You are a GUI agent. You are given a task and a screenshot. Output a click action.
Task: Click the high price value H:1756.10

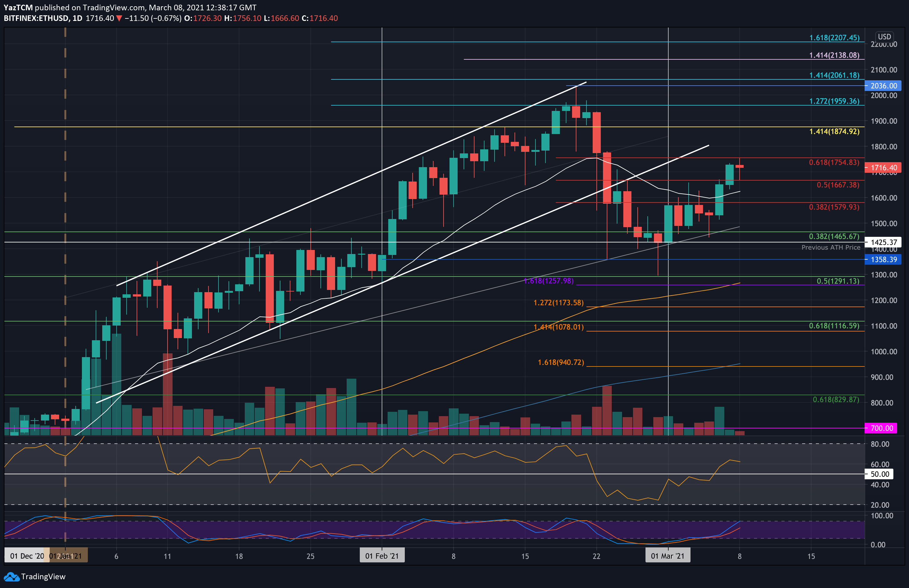click(x=243, y=18)
